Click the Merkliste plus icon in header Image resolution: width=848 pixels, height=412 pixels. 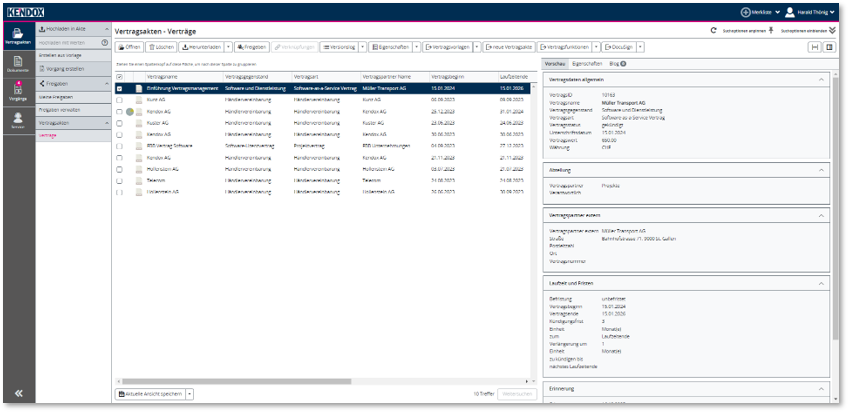click(745, 12)
